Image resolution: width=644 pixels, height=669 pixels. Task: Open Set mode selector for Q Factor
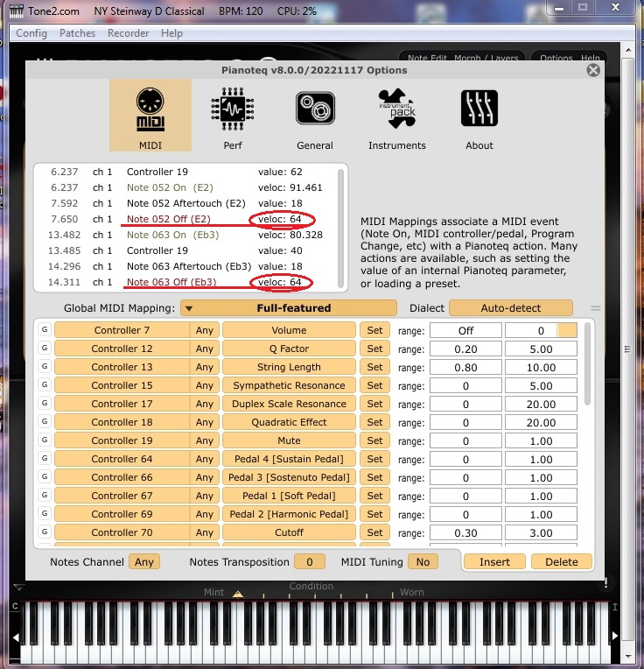[374, 349]
